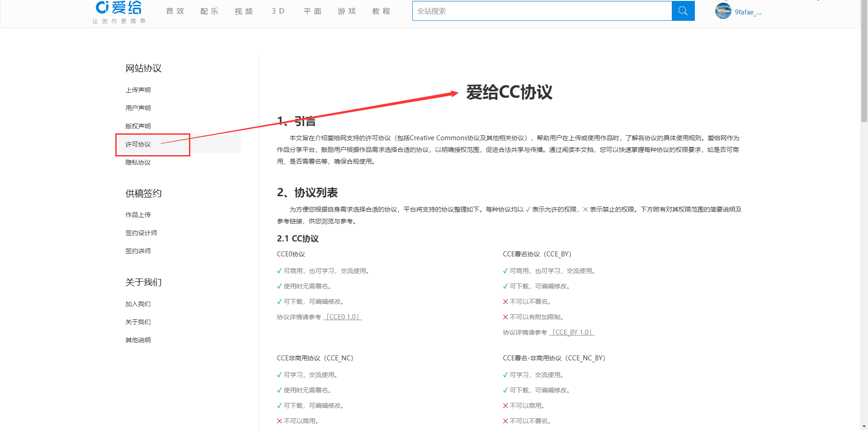Open 签约设计师 in the sidebar
This screenshot has height=430, width=868.
(141, 233)
